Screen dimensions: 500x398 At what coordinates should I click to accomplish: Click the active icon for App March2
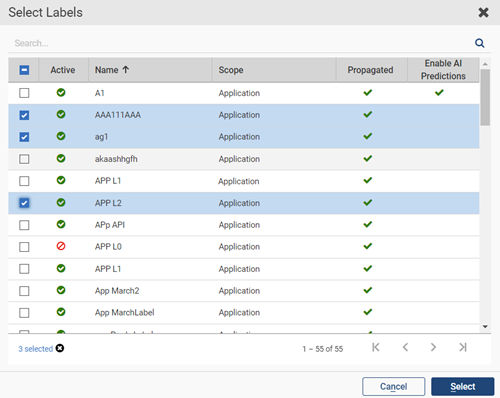(x=61, y=290)
